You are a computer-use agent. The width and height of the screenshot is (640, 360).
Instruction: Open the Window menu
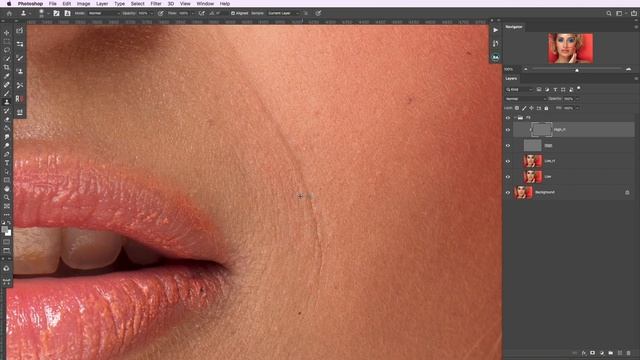(x=205, y=4)
